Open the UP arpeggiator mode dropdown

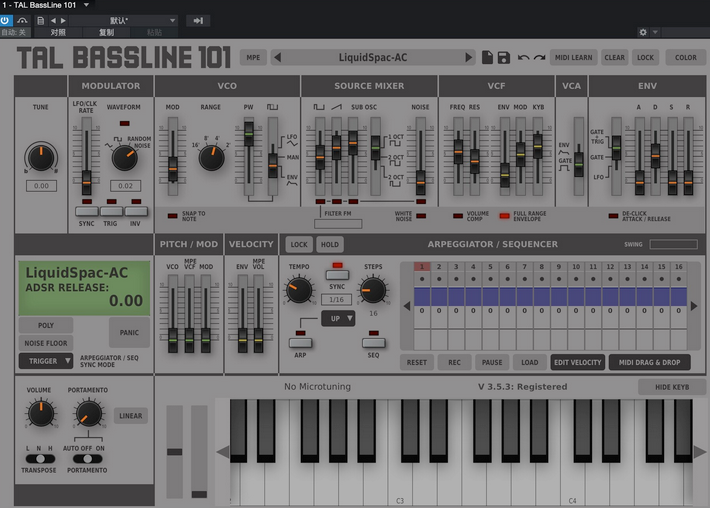click(338, 318)
